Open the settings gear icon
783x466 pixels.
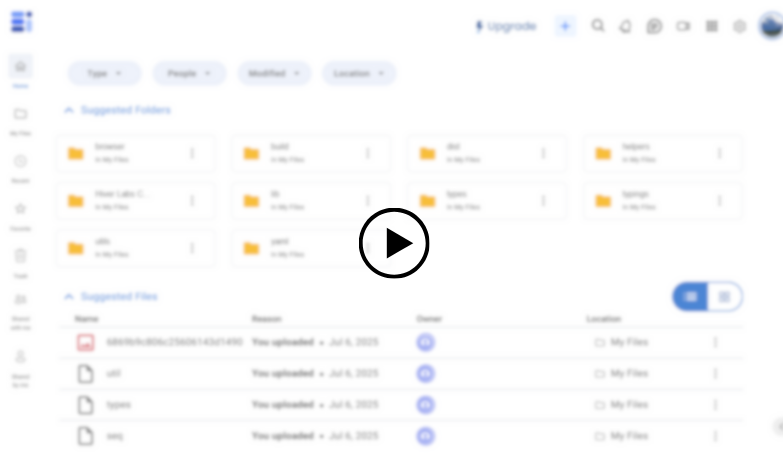(740, 26)
